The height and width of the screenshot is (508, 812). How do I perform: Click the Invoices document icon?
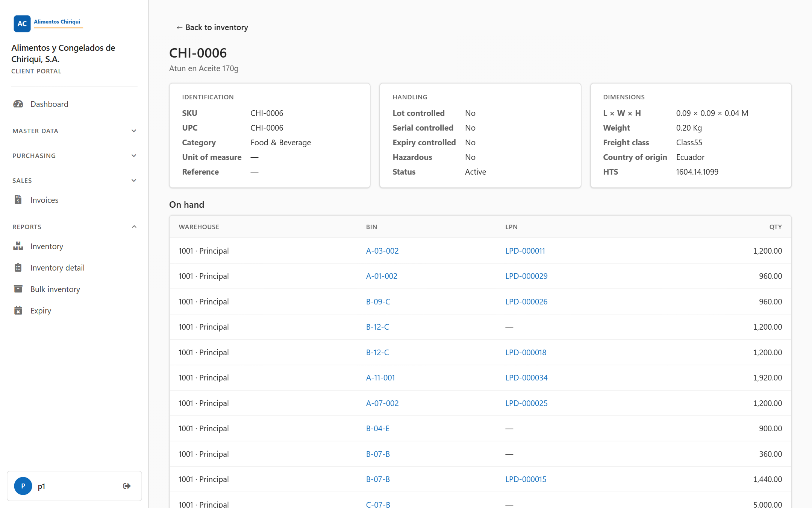[18, 200]
